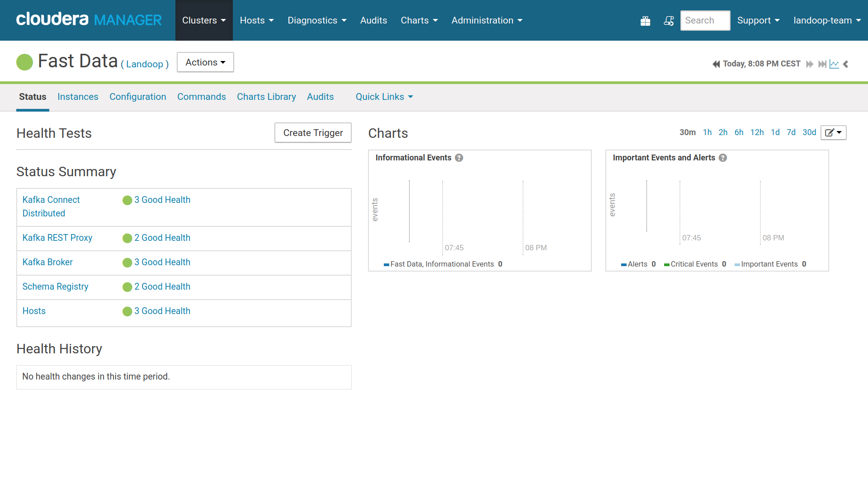Viewport: 868px width, 488px height.
Task: Click the Today 8:08 PM CEST time label
Action: click(761, 64)
